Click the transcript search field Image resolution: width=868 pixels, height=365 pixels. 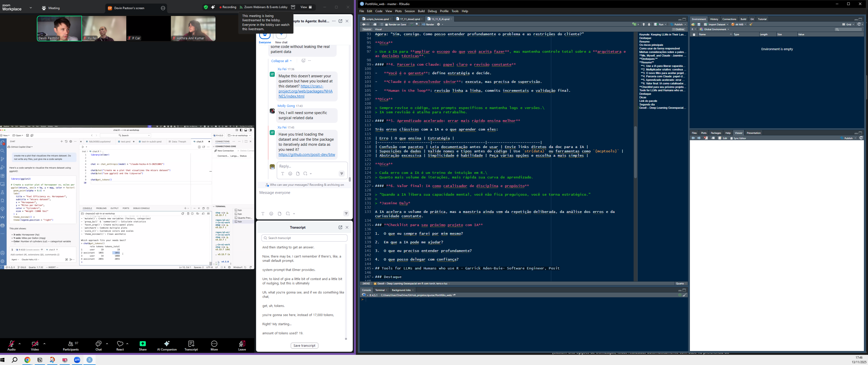tap(304, 238)
